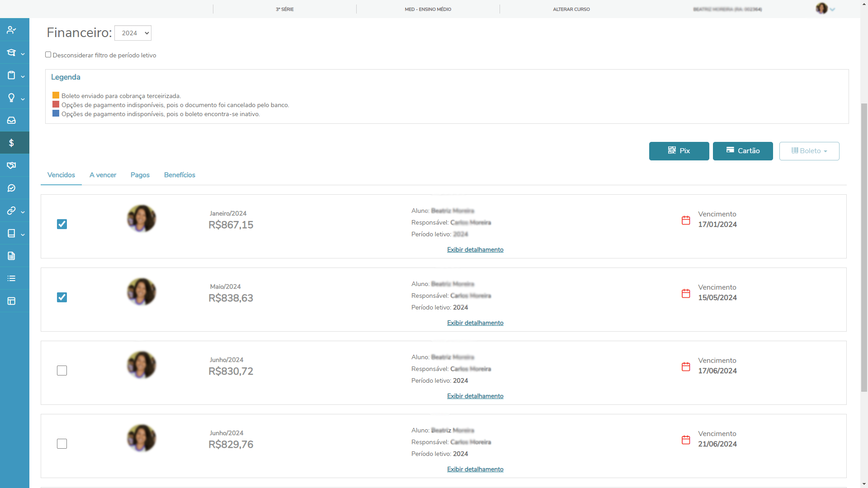Image resolution: width=868 pixels, height=488 pixels.
Task: Click the calendar icon for the 17/01/2024 due date
Action: click(686, 220)
